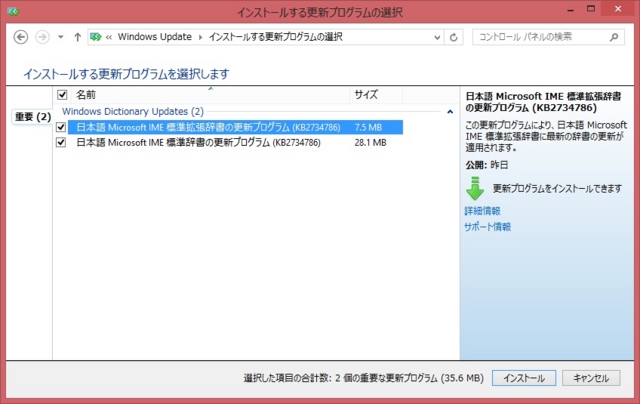
Task: Click the Control Panel search field
Action: (548, 37)
